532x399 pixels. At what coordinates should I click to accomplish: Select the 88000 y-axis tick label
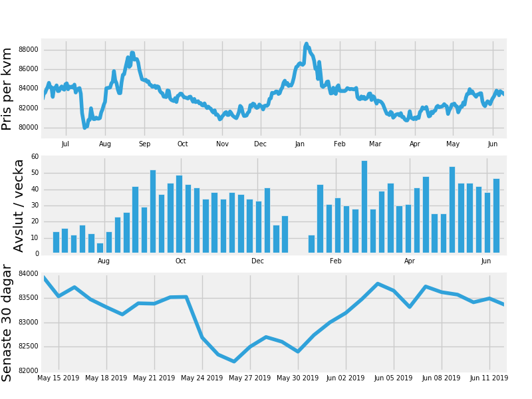coord(29,49)
